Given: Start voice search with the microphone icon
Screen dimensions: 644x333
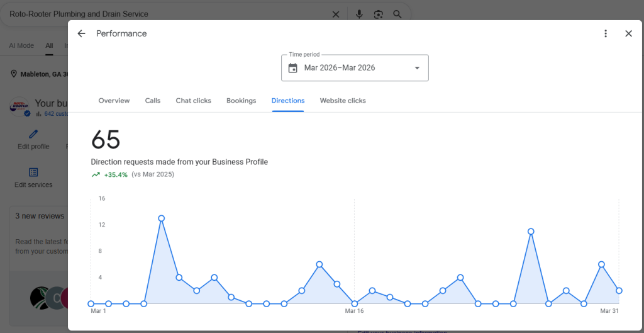Looking at the screenshot, I should pyautogui.click(x=359, y=14).
